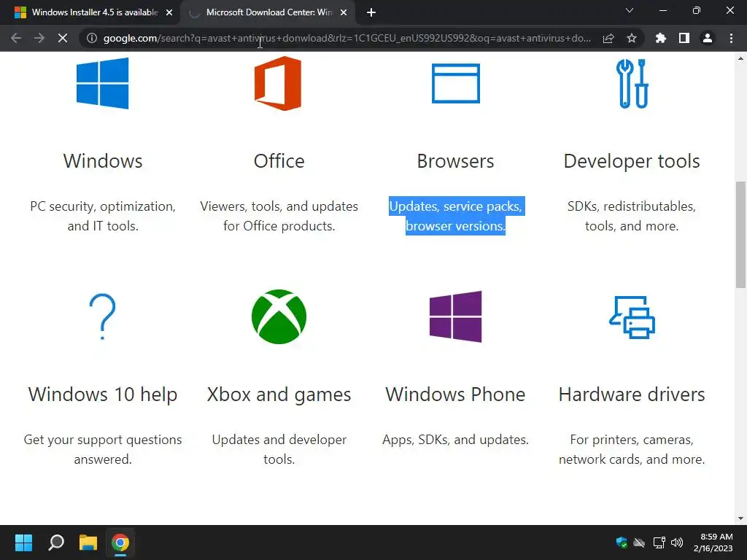Open the Xbox and games heading

tap(279, 394)
